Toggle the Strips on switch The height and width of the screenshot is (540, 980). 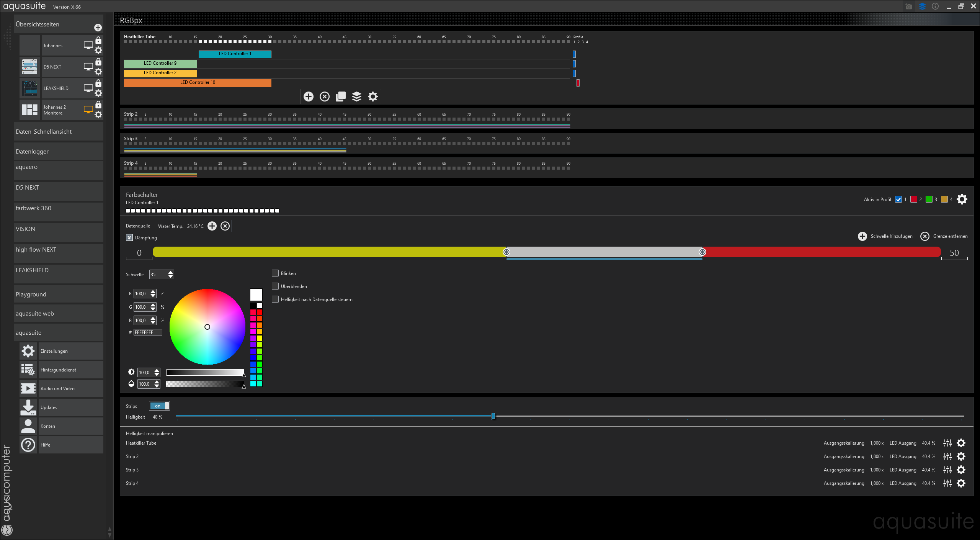tap(159, 406)
